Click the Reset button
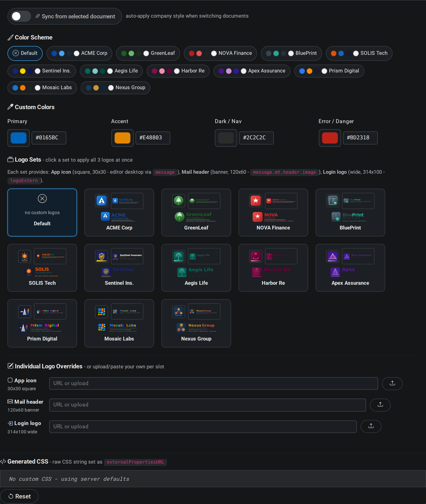The height and width of the screenshot is (504, 426). click(19, 496)
